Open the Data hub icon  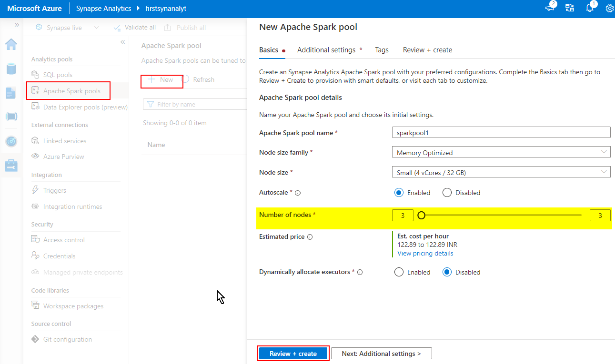[x=11, y=69]
